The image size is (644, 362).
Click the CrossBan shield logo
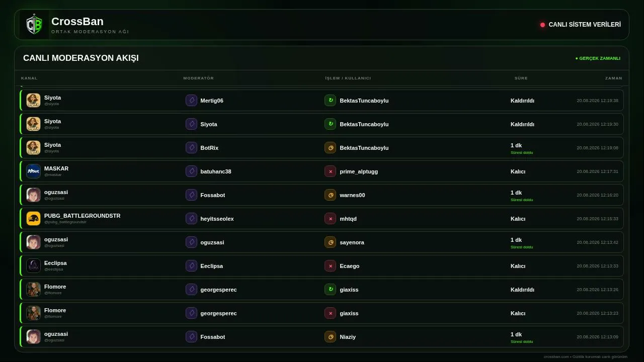tap(34, 25)
